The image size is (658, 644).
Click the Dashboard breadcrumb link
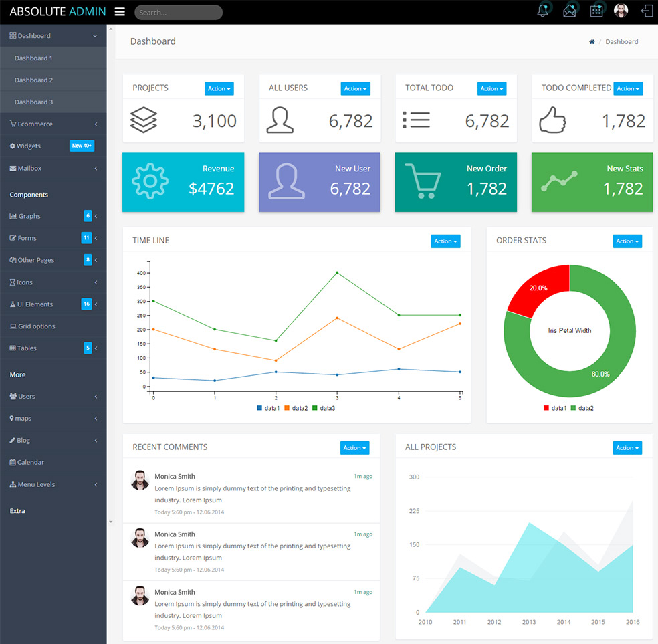621,41
